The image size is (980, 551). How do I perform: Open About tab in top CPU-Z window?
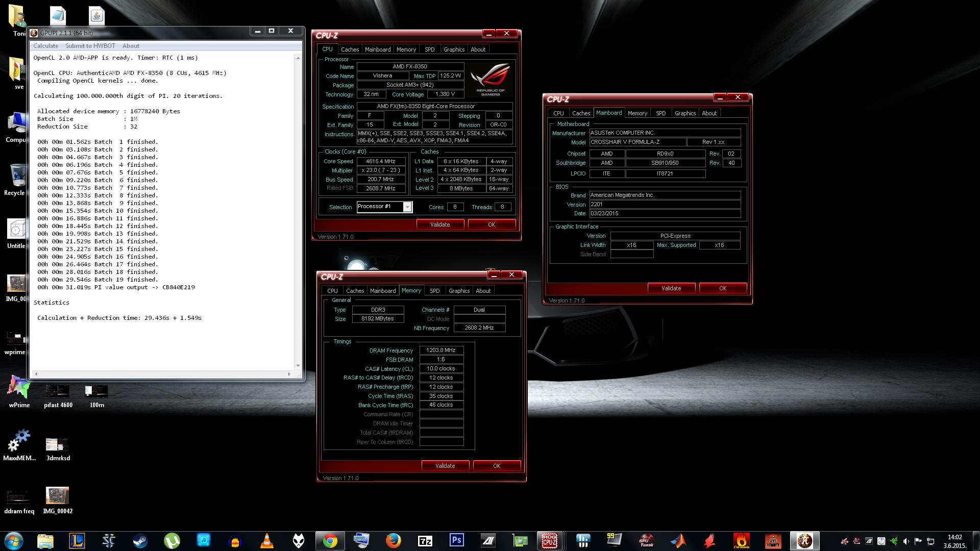coord(478,49)
